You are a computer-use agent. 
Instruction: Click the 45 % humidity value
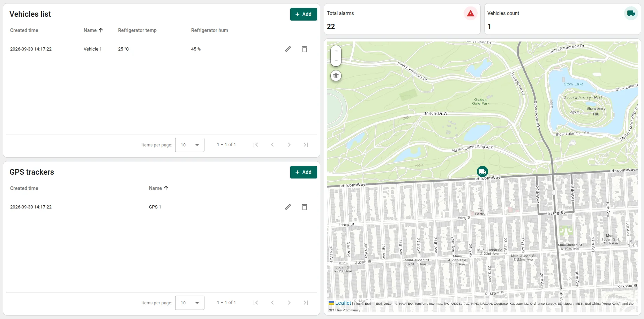[196, 49]
